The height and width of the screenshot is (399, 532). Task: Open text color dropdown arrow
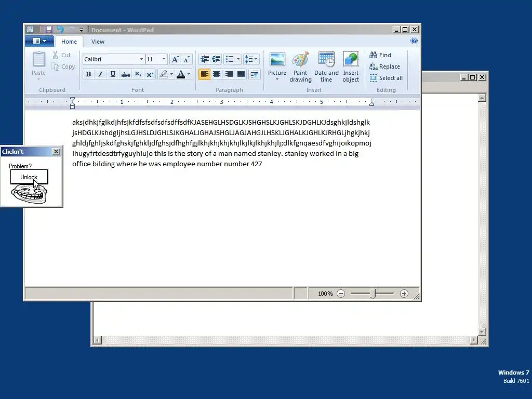click(189, 74)
